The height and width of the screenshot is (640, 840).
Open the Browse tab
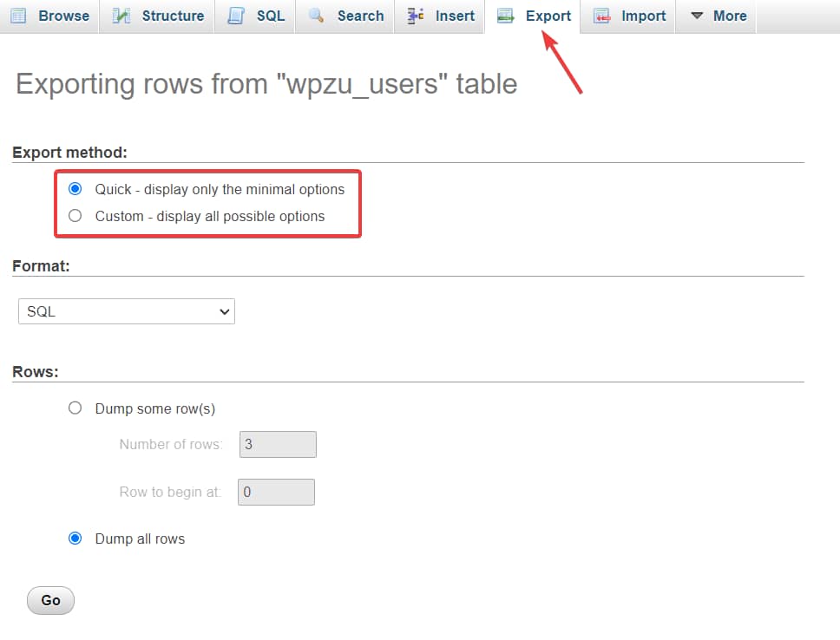[x=49, y=16]
